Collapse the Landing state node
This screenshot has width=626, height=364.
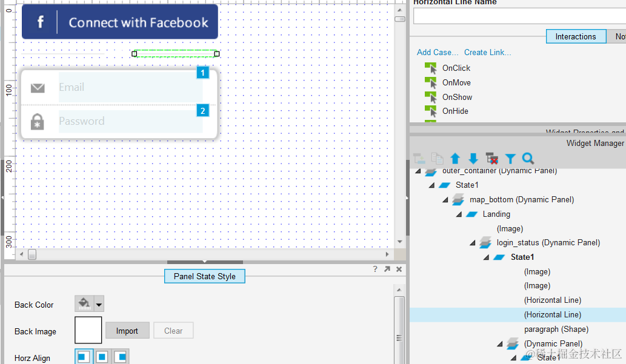point(459,214)
